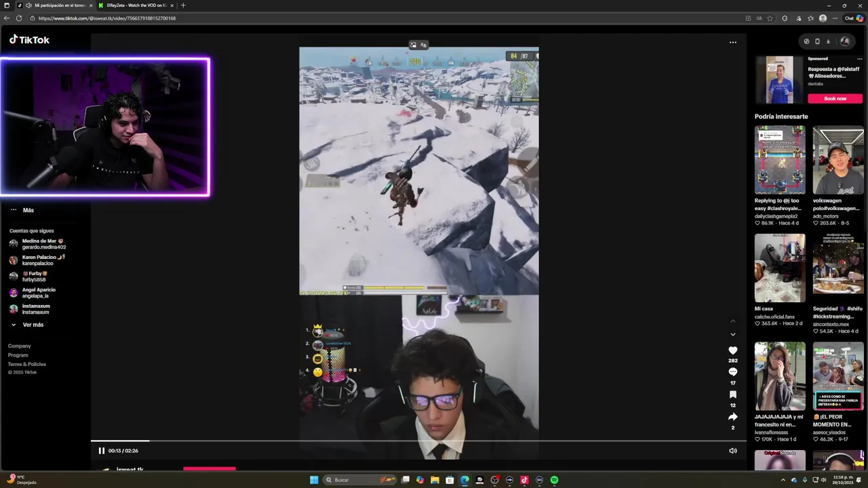The height and width of the screenshot is (488, 868).
Task: Click the TikTok logo
Action: point(29,40)
